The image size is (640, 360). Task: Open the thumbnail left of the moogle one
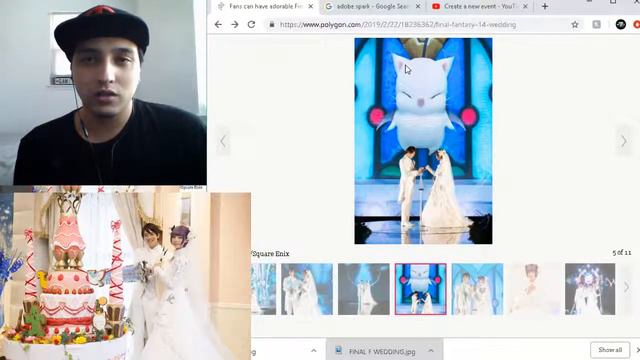click(x=364, y=289)
